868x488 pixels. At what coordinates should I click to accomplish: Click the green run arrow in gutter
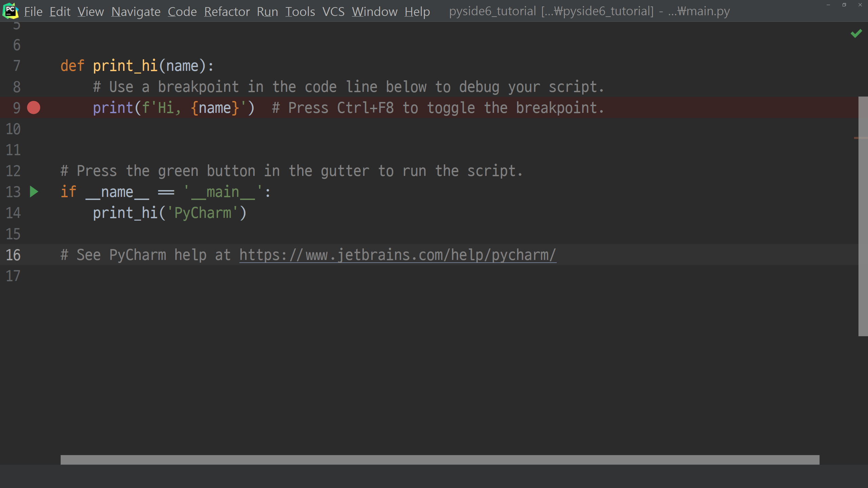click(34, 192)
